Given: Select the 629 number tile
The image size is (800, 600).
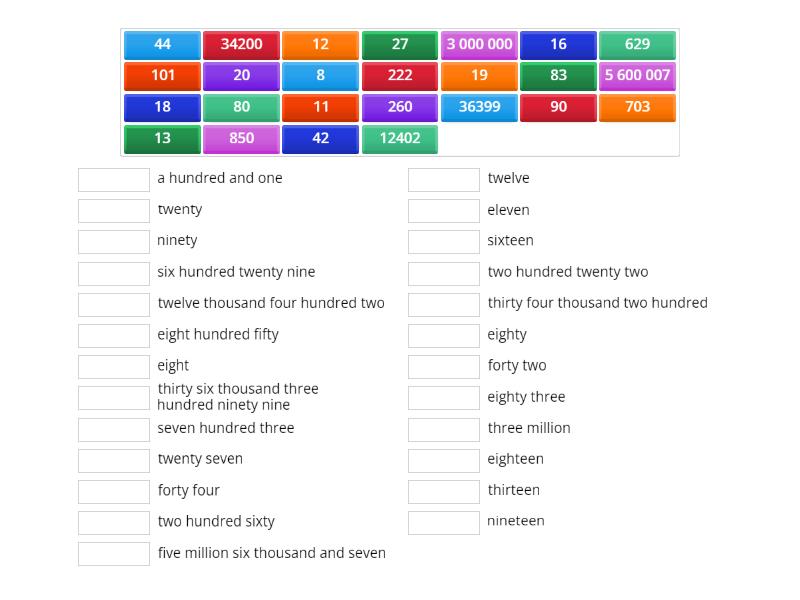Looking at the screenshot, I should point(637,45).
